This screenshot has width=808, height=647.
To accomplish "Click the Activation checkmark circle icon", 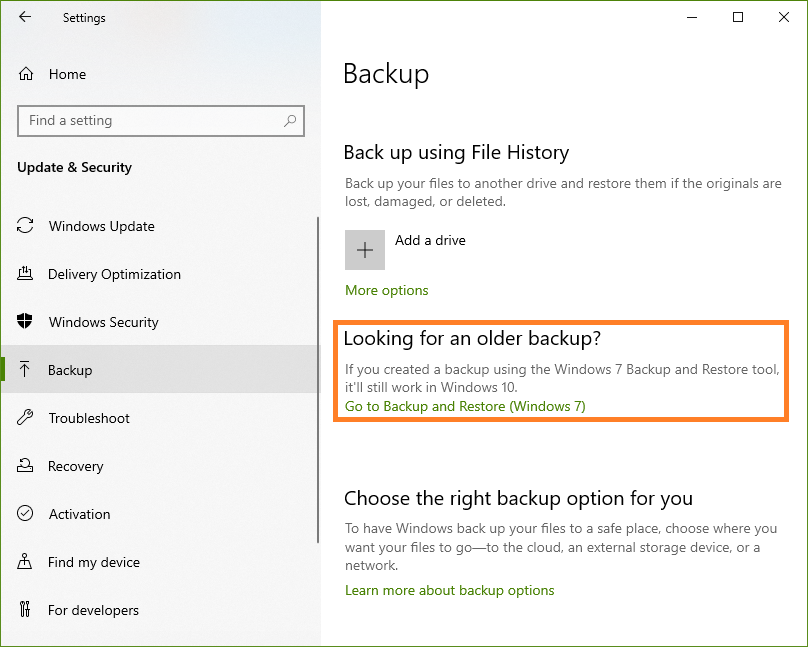I will [x=25, y=514].
